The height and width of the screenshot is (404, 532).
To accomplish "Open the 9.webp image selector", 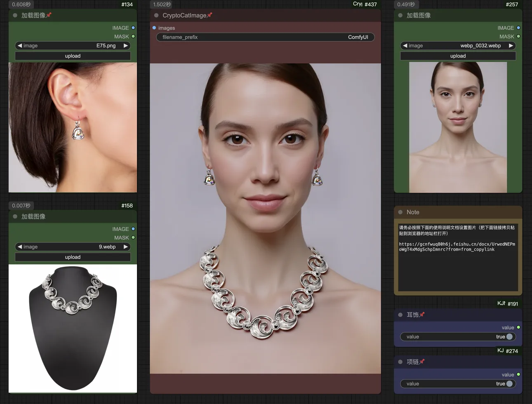I will [73, 247].
